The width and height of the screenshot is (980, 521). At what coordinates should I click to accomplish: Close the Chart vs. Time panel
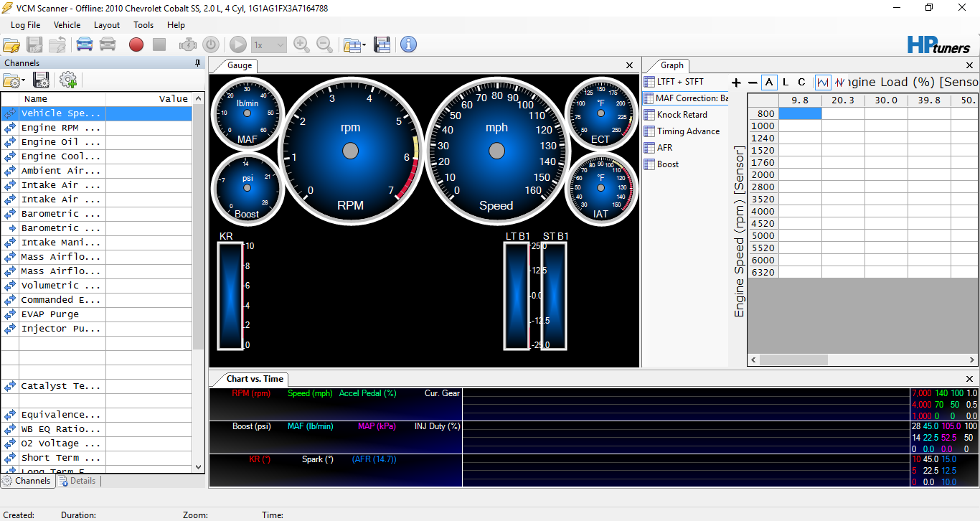click(x=970, y=379)
